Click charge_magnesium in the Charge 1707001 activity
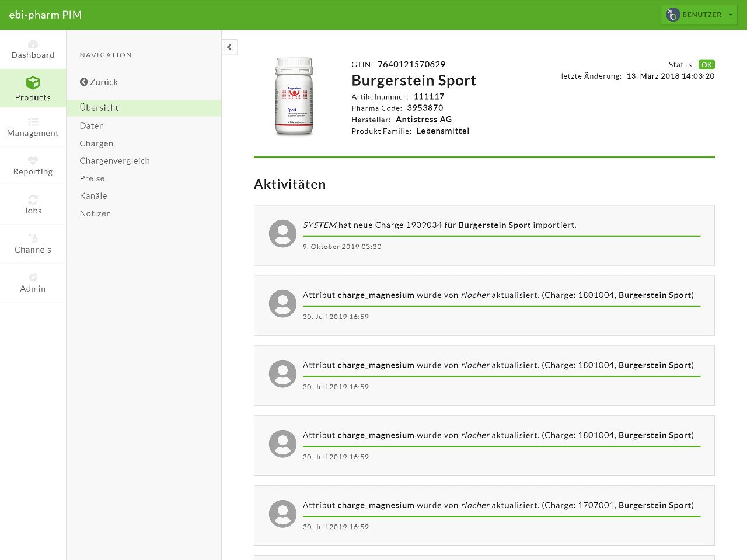This screenshot has width=747, height=560. coord(376,506)
